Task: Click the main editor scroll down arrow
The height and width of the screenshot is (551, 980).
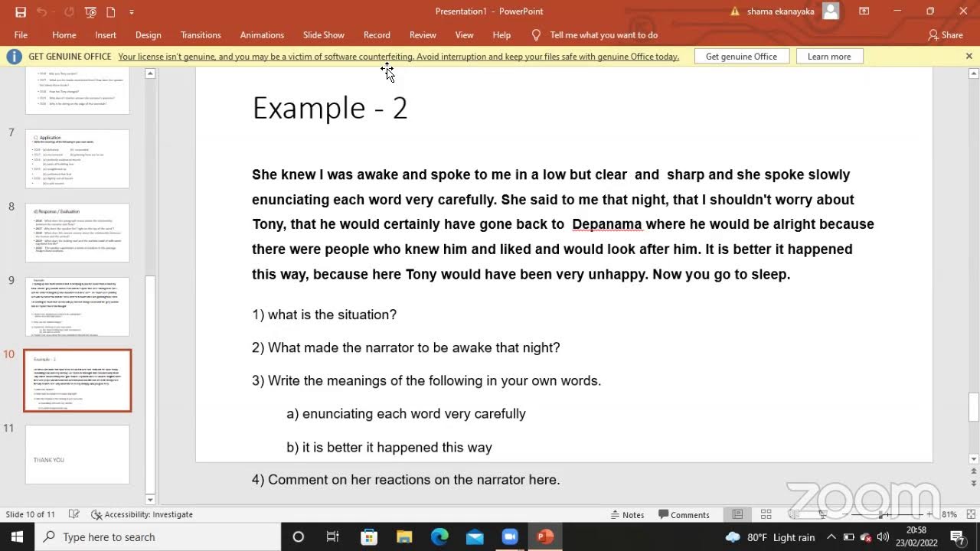Action: pyautogui.click(x=974, y=459)
